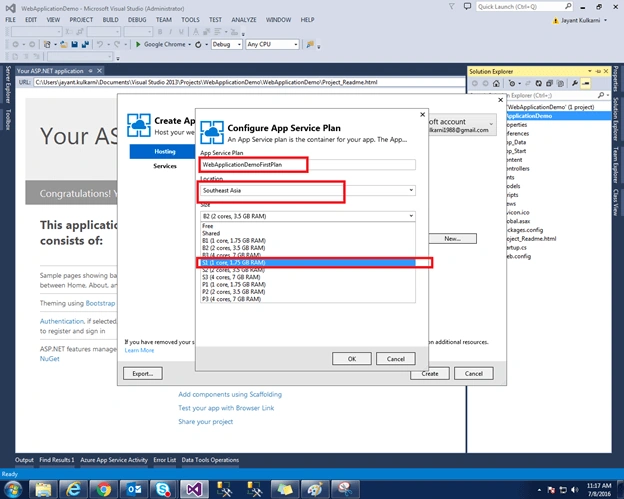The width and height of the screenshot is (624, 499).
Task: Open the DEBUG menu
Action: (x=137, y=19)
